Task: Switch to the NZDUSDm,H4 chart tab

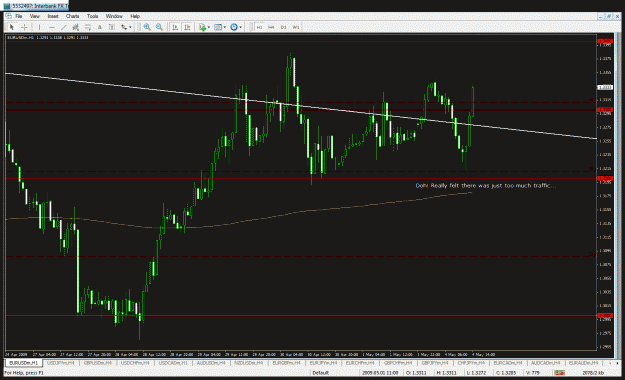Action: pyautogui.click(x=249, y=363)
